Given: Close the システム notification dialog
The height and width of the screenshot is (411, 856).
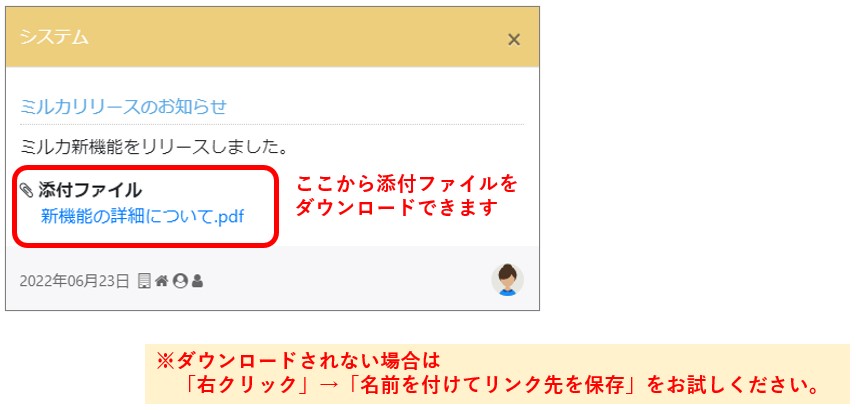Looking at the screenshot, I should point(514,39).
